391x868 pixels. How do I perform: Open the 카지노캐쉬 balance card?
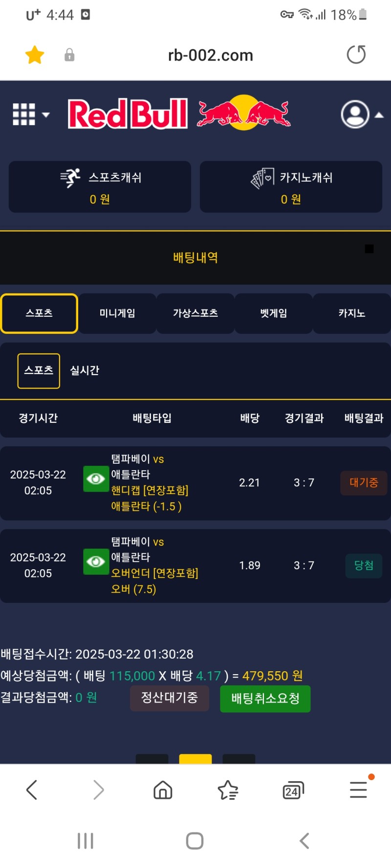pyautogui.click(x=291, y=187)
